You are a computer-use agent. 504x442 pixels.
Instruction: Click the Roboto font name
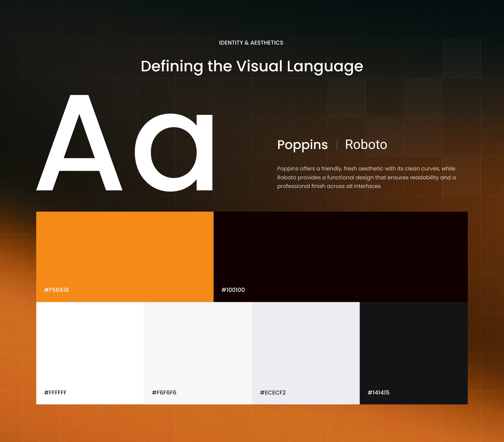pyautogui.click(x=366, y=145)
